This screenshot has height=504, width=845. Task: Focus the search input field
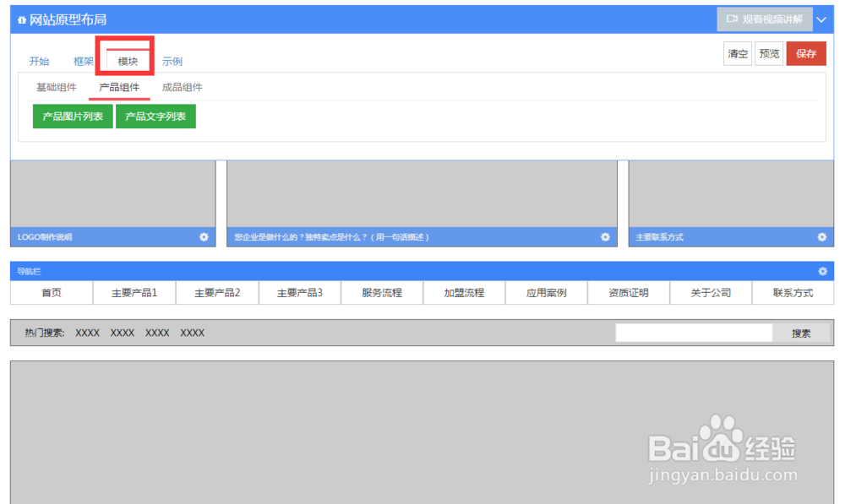(x=694, y=333)
